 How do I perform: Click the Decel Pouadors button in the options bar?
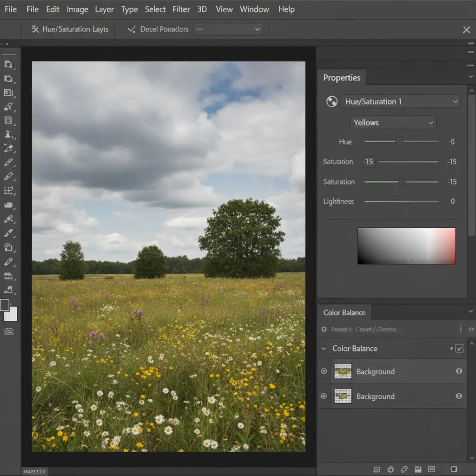click(x=158, y=29)
